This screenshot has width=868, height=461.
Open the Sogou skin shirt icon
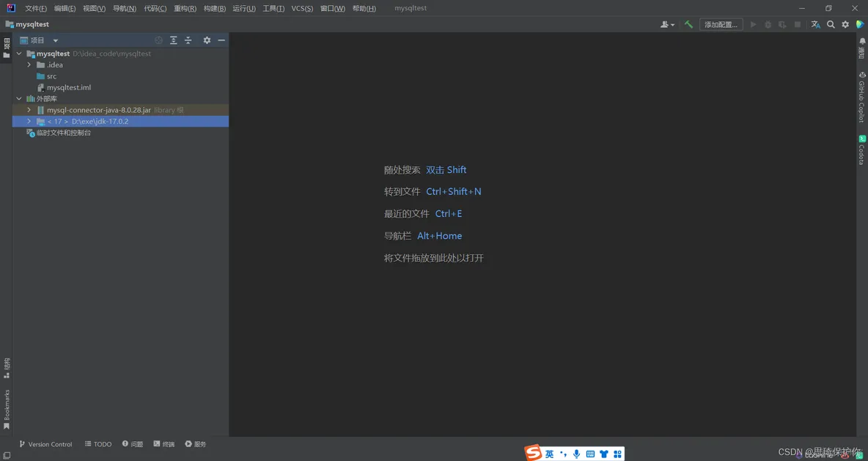[x=604, y=454]
